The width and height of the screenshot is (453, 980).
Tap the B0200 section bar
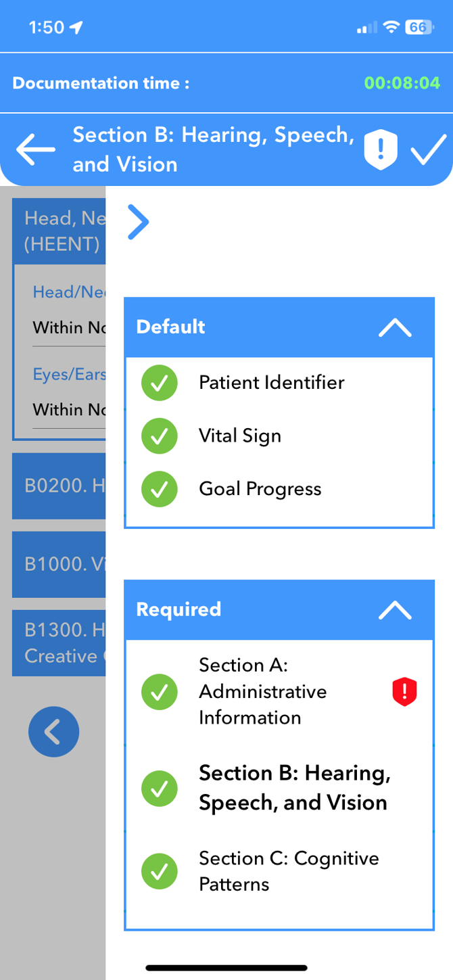tap(59, 486)
